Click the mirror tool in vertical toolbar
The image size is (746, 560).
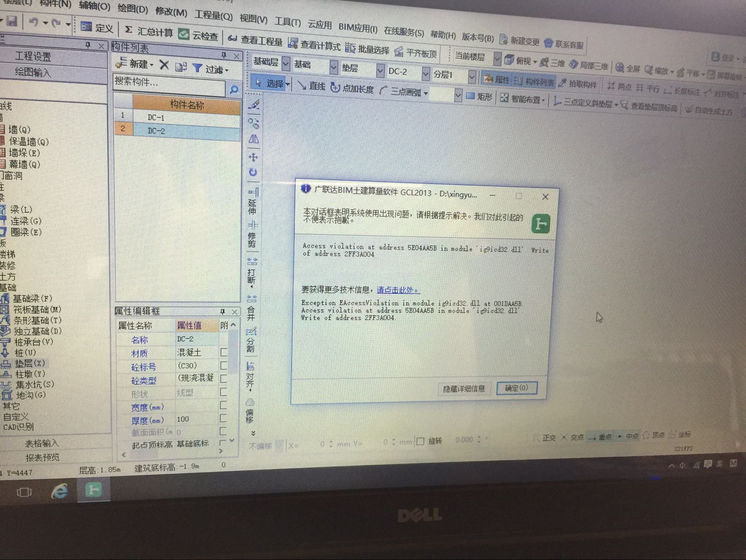click(253, 139)
